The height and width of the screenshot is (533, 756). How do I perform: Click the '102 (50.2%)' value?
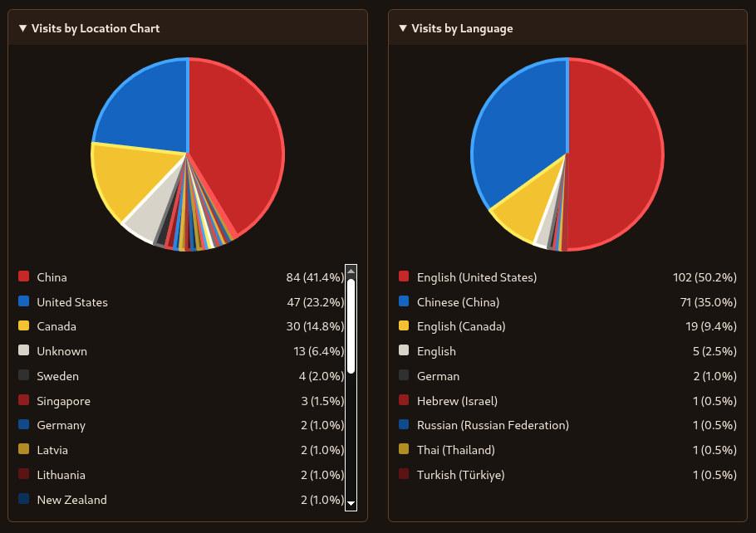704,277
